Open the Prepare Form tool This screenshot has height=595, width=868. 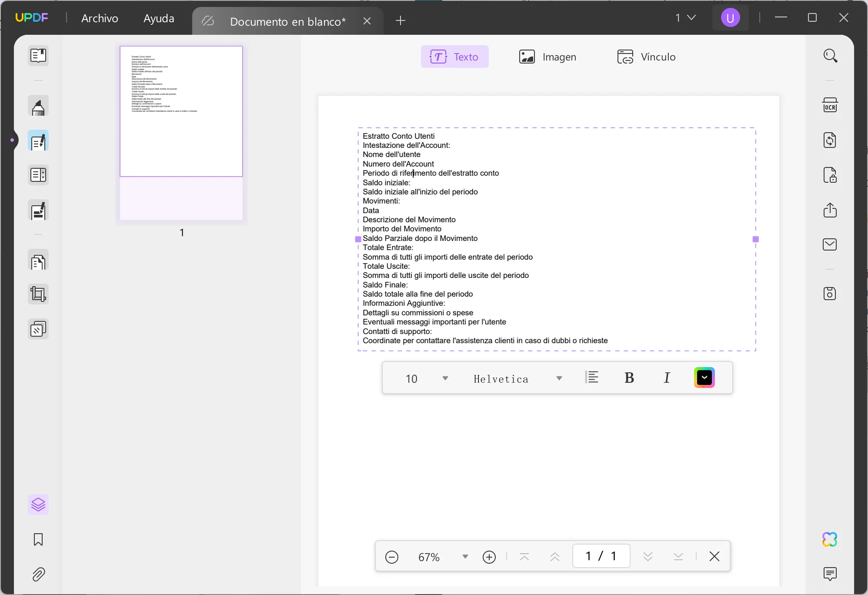click(x=38, y=175)
